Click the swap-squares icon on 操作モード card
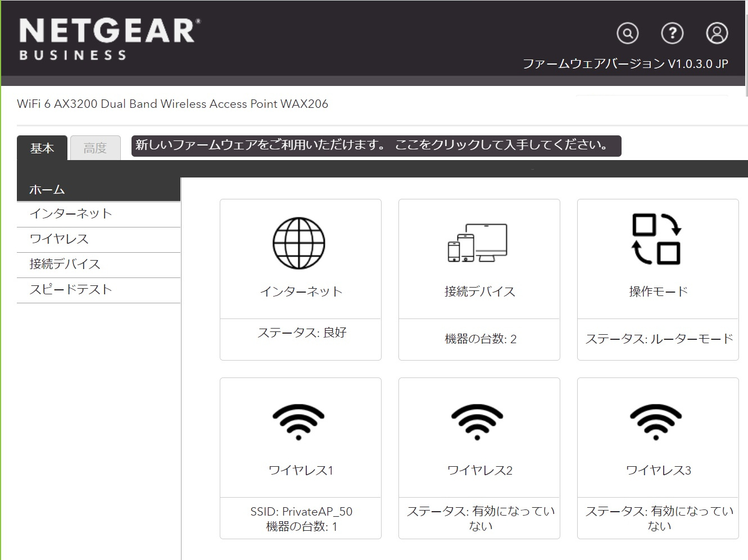 [x=656, y=239]
